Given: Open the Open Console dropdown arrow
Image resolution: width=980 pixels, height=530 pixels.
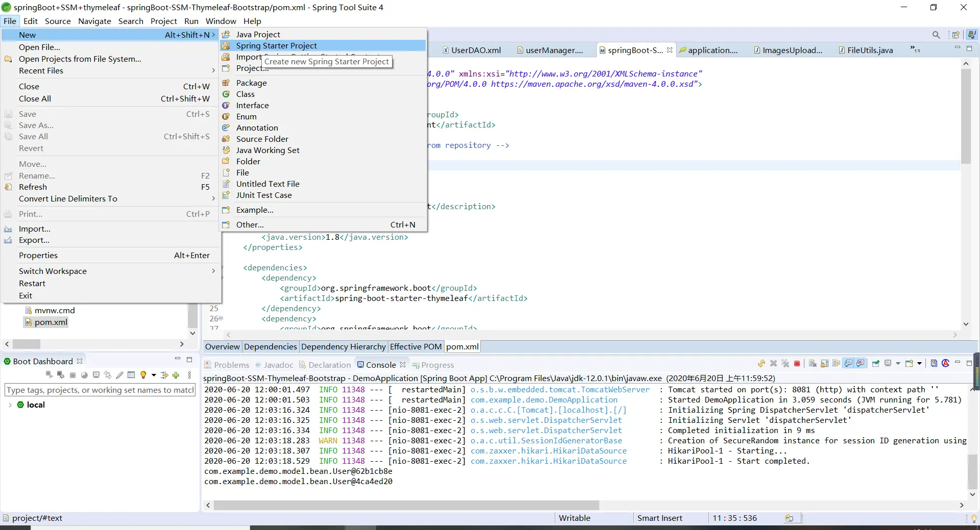Looking at the screenshot, I should [920, 364].
